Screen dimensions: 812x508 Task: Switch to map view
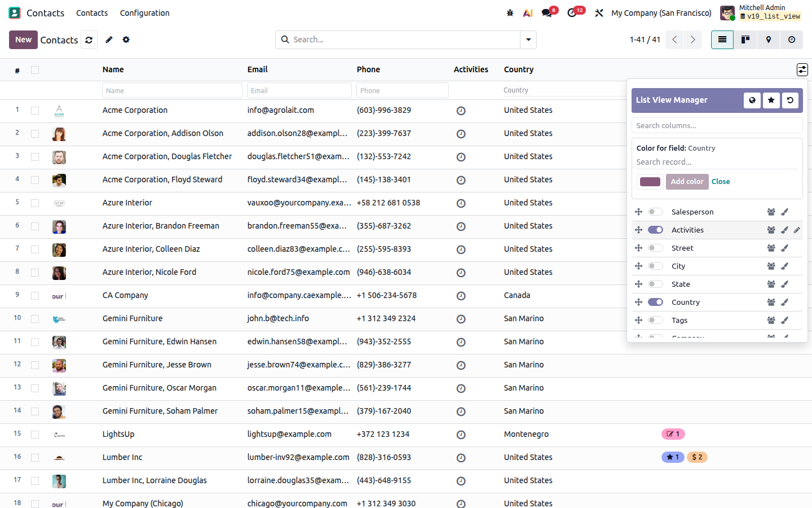point(769,40)
